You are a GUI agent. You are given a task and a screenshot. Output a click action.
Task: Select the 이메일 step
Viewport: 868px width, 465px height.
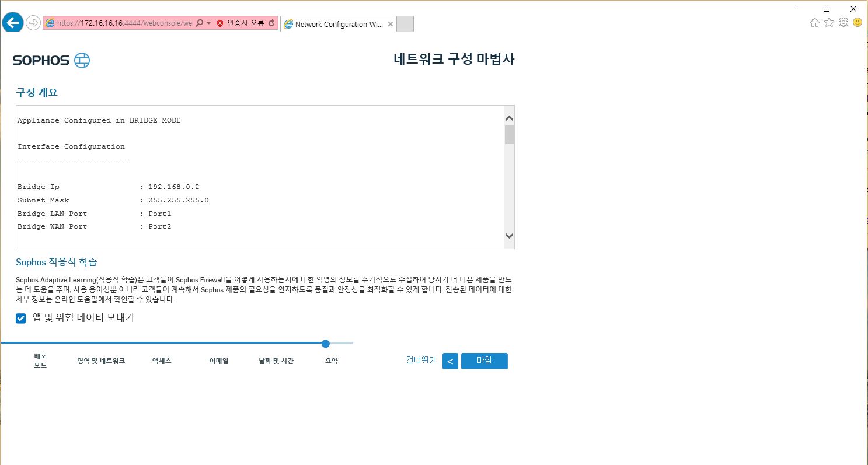pos(219,361)
